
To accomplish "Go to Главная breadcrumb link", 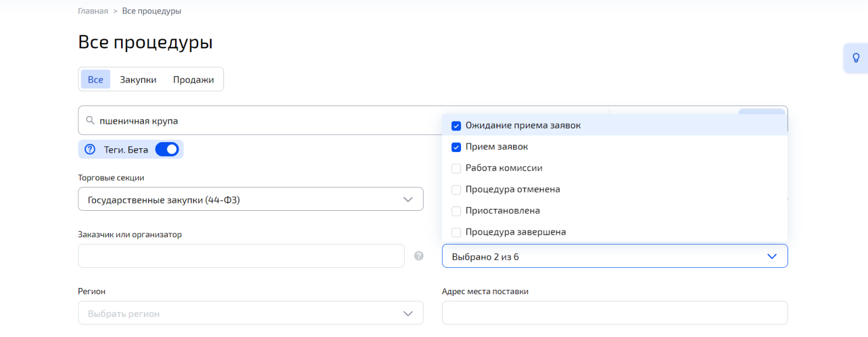I will (93, 11).
